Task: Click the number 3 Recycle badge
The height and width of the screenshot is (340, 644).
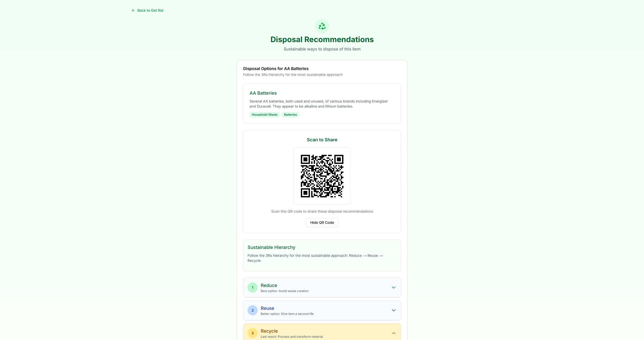Action: coord(252,333)
